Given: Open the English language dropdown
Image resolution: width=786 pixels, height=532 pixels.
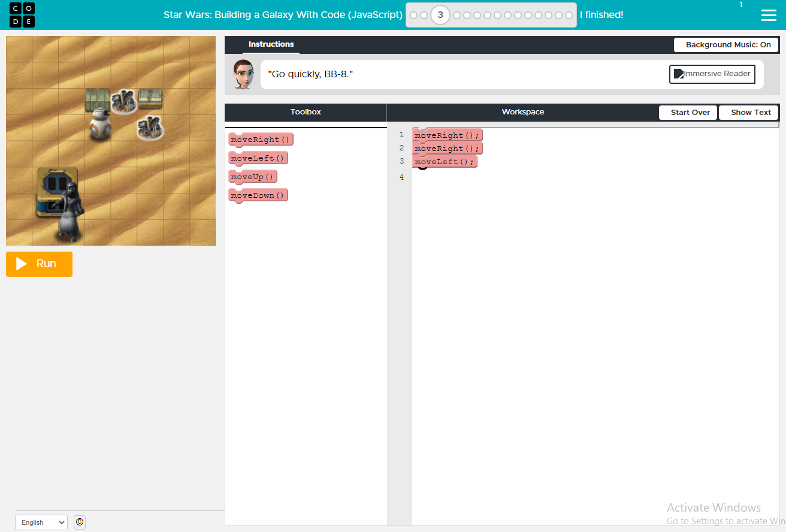Looking at the screenshot, I should [41, 522].
